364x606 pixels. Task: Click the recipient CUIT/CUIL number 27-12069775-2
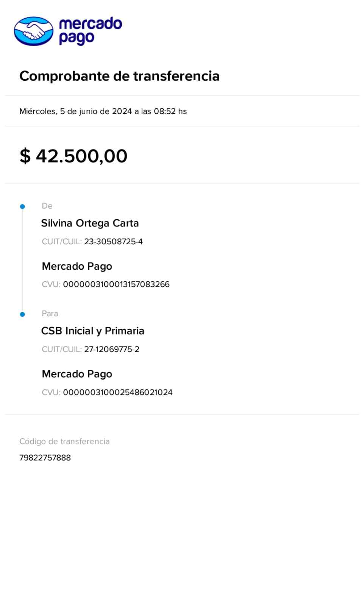tap(112, 349)
